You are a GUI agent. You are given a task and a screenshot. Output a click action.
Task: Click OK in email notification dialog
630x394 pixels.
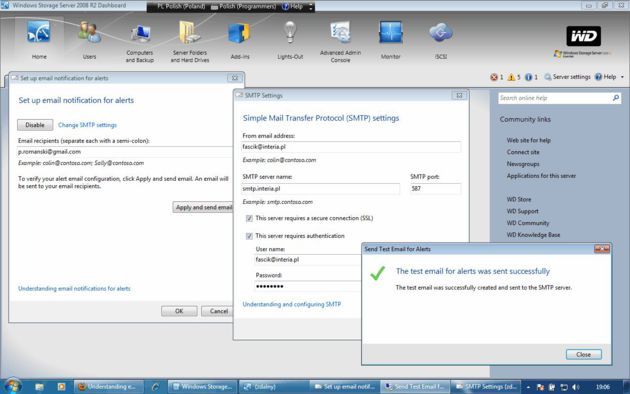(x=179, y=311)
